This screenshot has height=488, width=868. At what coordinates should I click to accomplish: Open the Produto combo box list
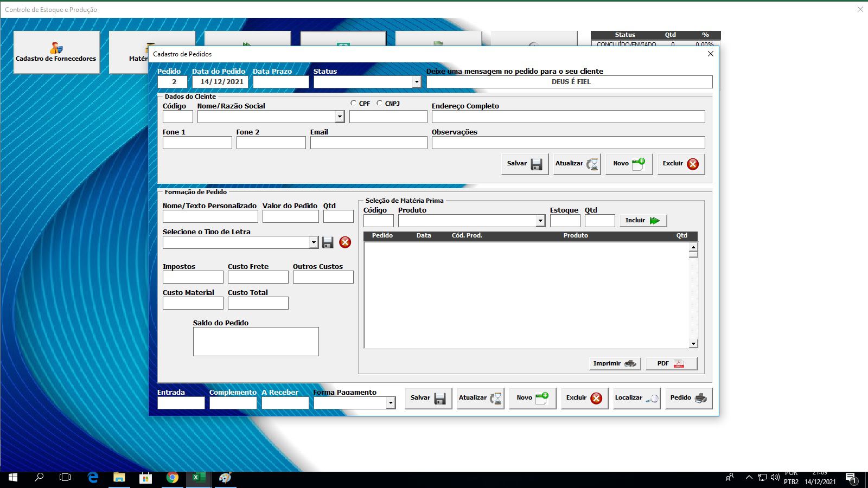click(x=540, y=221)
